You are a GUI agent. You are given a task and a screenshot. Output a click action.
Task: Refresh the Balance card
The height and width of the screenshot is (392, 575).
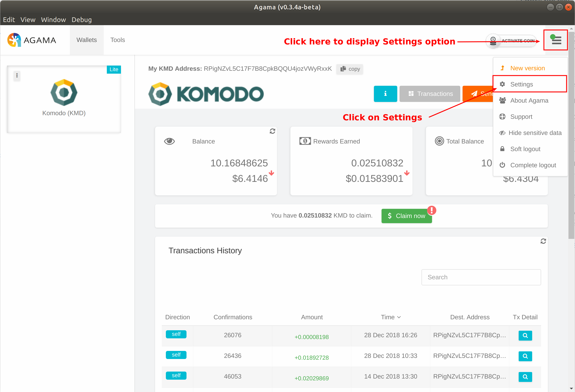[x=272, y=131]
